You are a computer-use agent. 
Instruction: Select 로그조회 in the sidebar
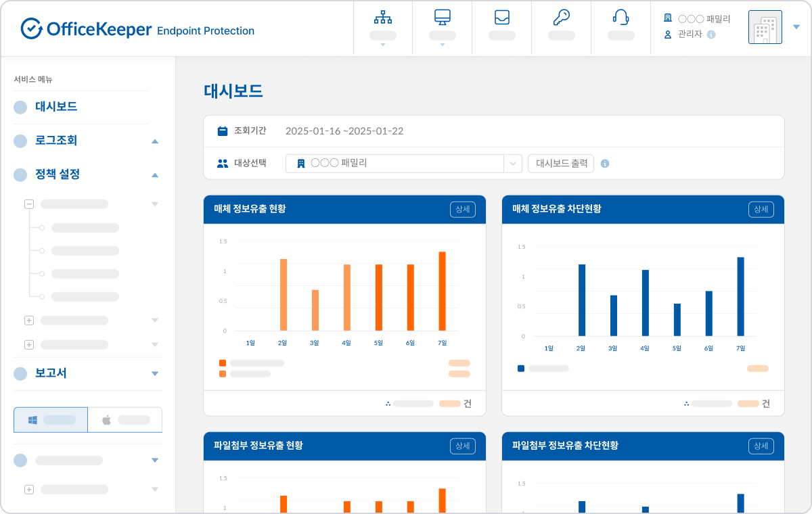[56, 141]
